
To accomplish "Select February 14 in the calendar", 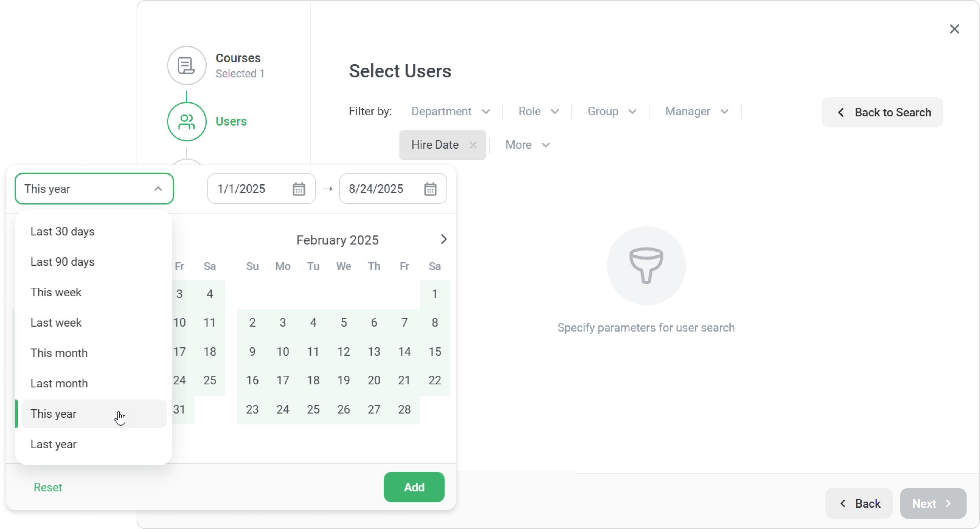I will tap(404, 351).
